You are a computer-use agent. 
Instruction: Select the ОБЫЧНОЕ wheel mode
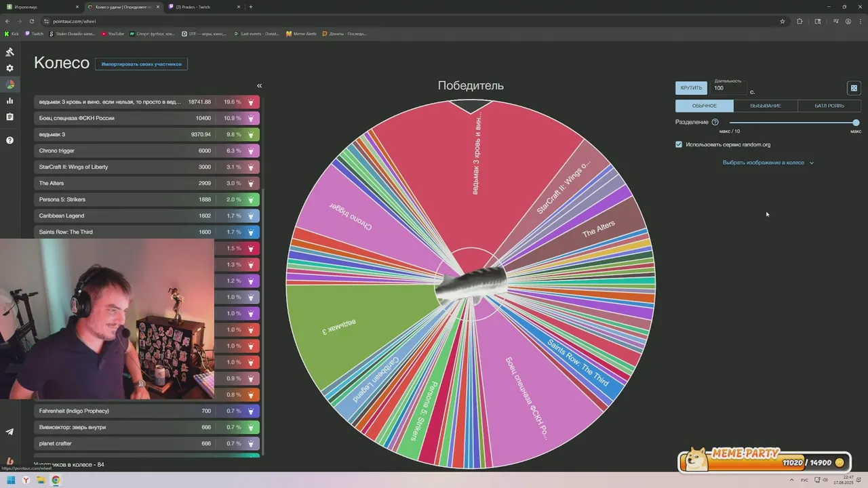tap(704, 106)
